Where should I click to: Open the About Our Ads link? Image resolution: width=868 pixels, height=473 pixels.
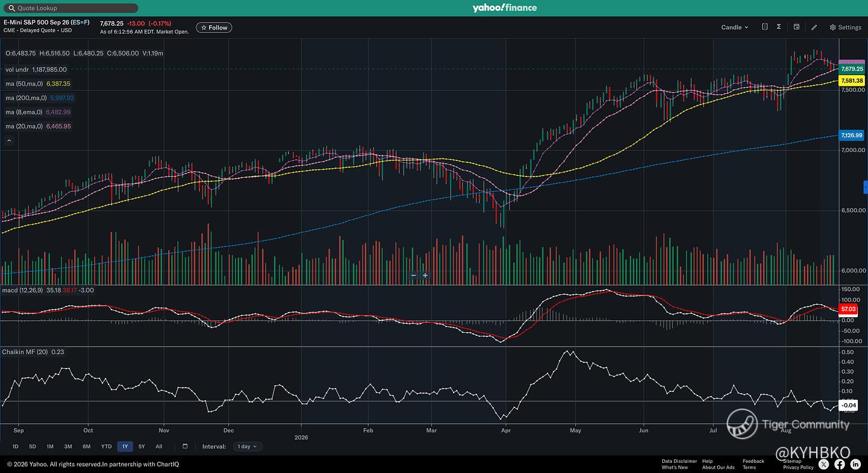[x=718, y=467]
